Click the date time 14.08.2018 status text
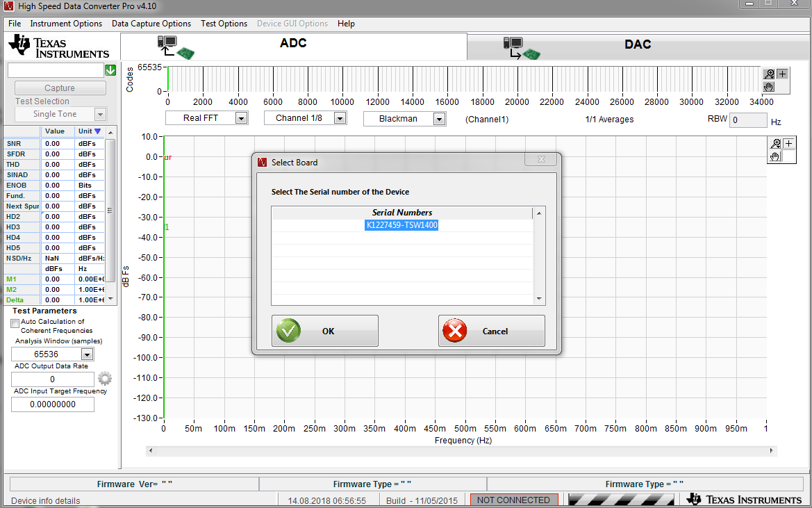The image size is (812, 508). pos(326,501)
